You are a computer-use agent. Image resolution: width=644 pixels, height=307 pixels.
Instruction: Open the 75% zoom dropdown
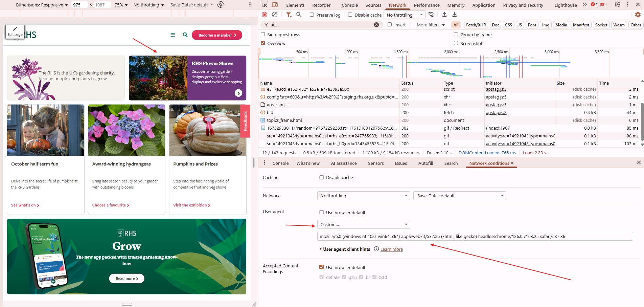(121, 5)
